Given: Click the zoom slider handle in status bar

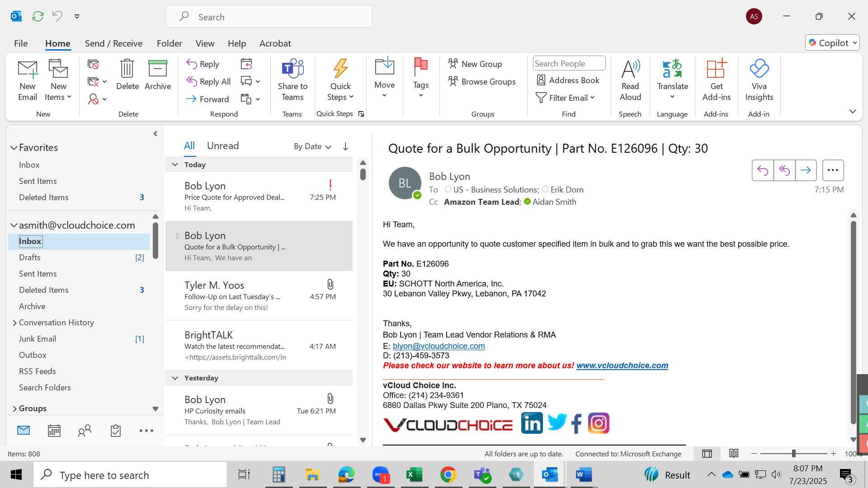Looking at the screenshot, I should point(793,453).
